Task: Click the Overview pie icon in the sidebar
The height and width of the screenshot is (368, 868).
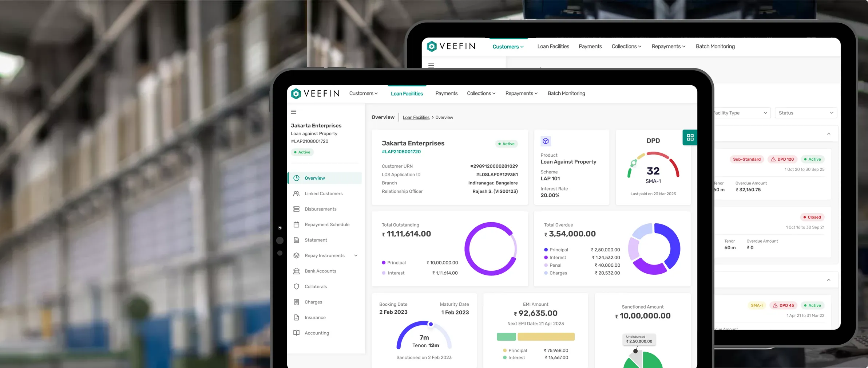Action: tap(297, 178)
